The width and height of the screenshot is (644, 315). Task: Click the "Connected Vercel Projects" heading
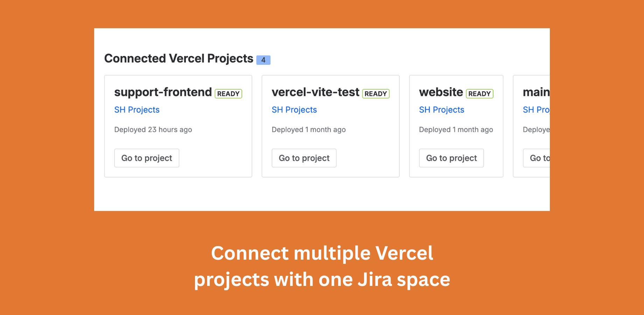point(178,58)
